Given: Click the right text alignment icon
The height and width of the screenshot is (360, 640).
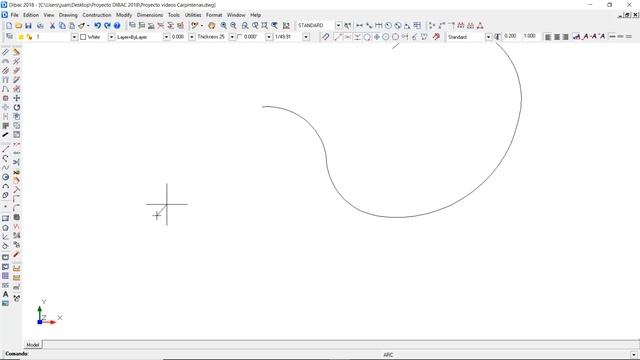Looking at the screenshot, I should (x=565, y=37).
